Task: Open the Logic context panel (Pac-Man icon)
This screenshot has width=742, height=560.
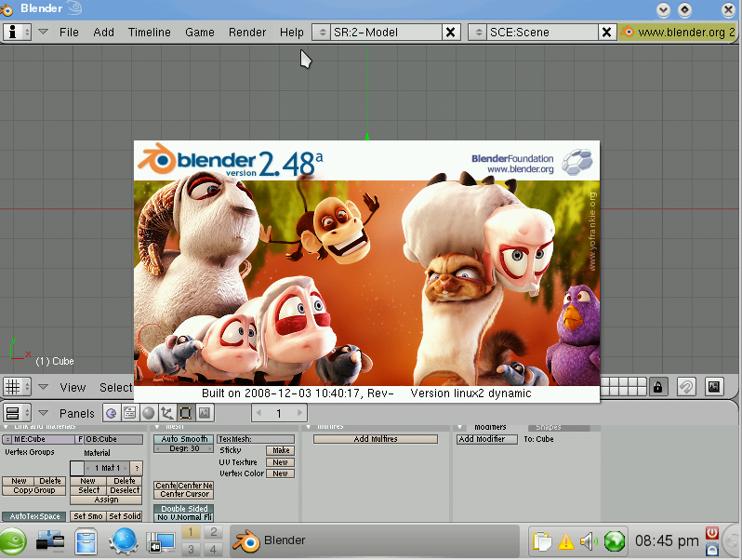Action: (112, 413)
